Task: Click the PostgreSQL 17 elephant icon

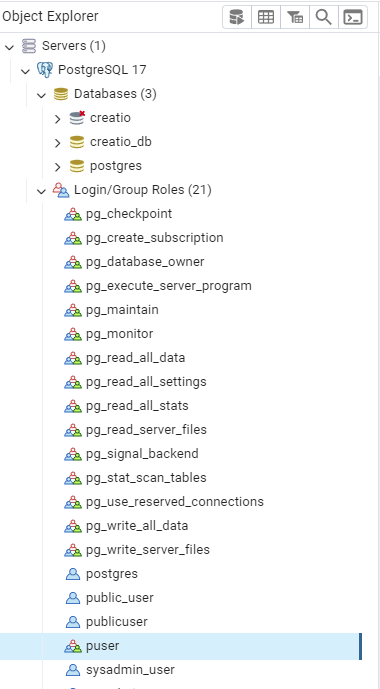Action: (45, 70)
